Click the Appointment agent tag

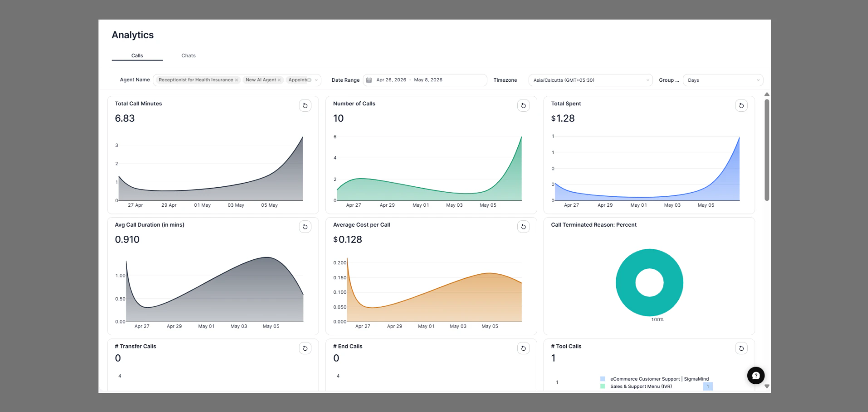(298, 80)
